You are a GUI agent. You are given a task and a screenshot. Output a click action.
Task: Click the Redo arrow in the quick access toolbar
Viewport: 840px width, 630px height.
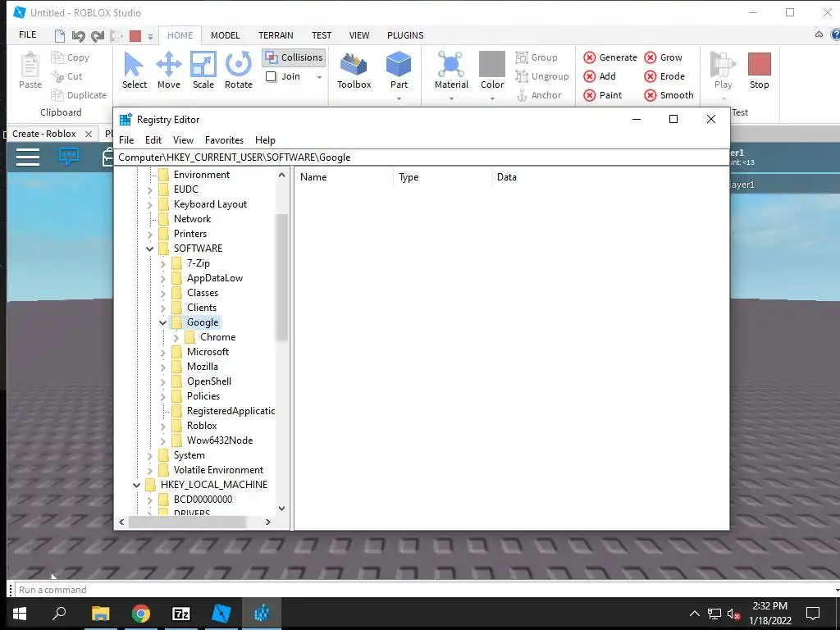pos(97,36)
